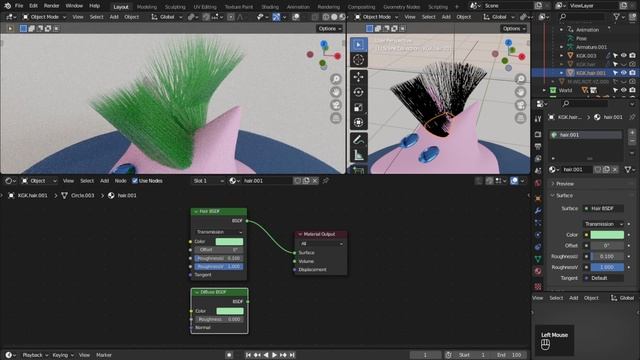Open the All target dropdown in Material Output
The height and width of the screenshot is (360, 640).
tap(321, 244)
